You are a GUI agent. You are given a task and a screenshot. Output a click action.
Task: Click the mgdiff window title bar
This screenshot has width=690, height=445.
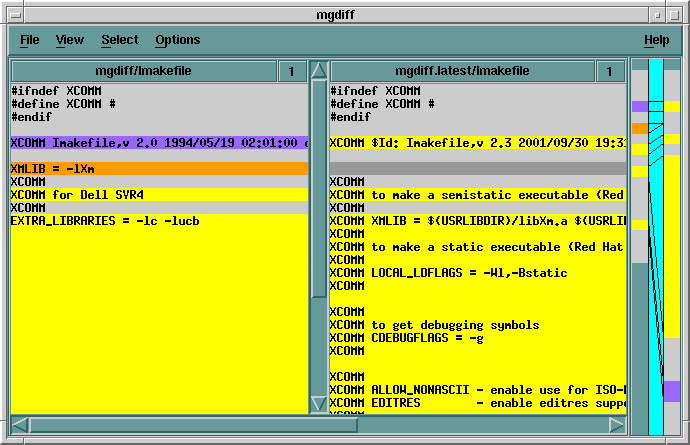(x=336, y=15)
